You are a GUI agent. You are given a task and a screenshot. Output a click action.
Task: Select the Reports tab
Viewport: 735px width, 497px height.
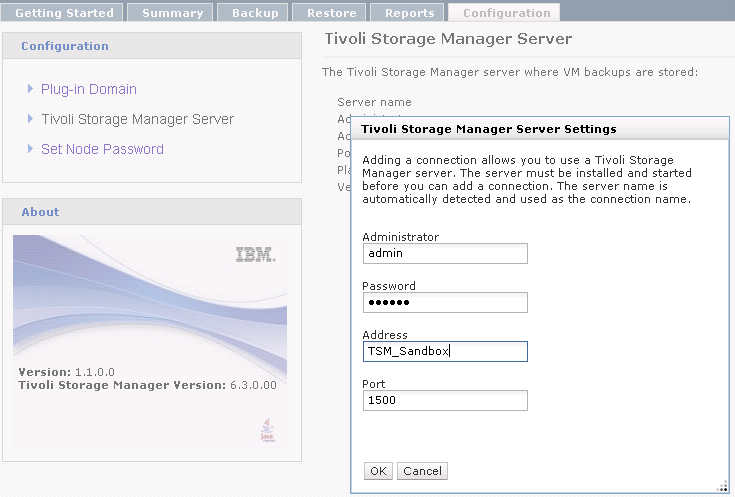pos(409,13)
